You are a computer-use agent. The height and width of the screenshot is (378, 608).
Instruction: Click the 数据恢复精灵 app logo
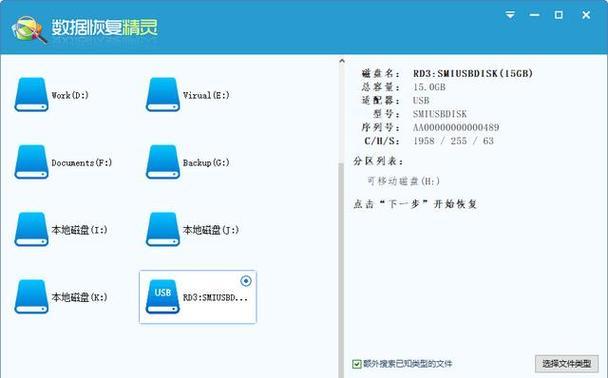pos(29,29)
